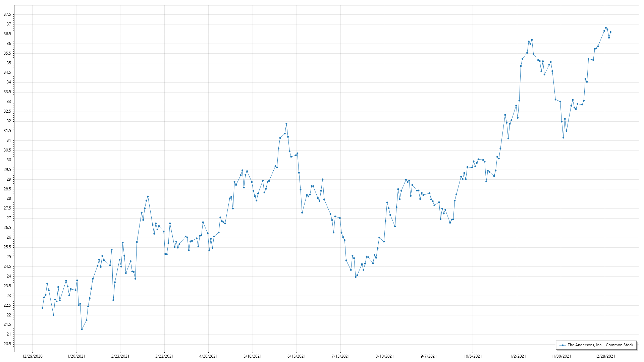Click the 30 y-axis value label

tap(9, 160)
